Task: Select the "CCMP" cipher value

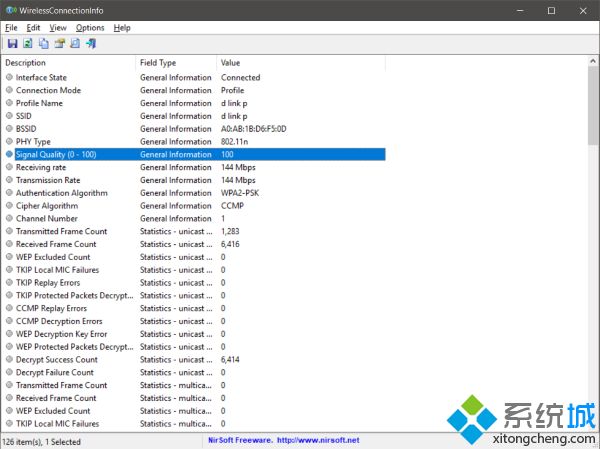Action: tap(232, 206)
